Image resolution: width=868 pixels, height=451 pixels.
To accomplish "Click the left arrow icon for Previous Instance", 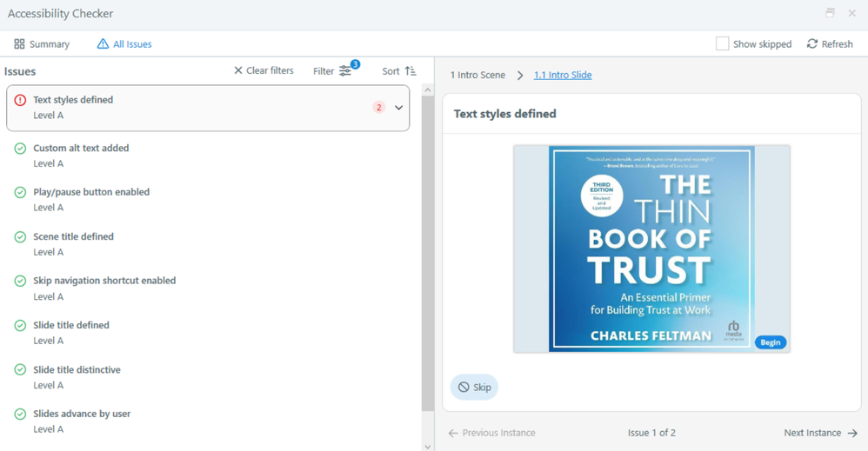I will [x=453, y=433].
